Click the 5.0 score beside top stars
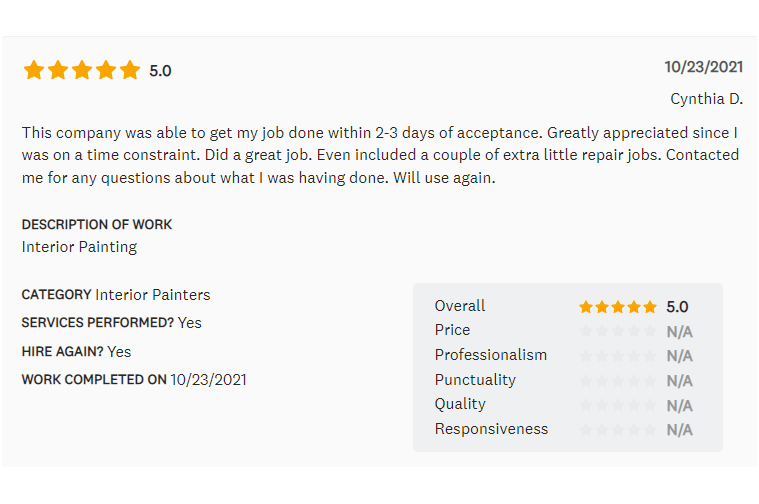 [x=160, y=71]
